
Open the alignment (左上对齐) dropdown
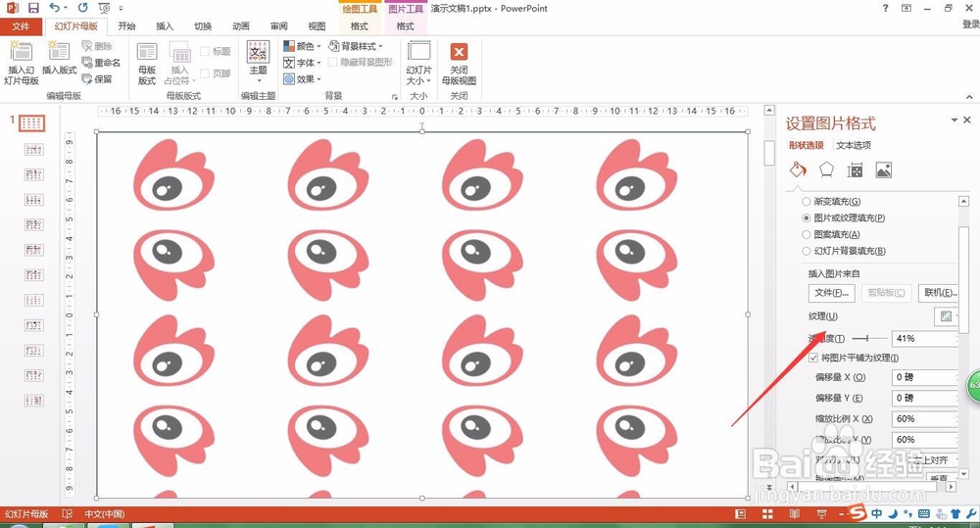[931, 459]
